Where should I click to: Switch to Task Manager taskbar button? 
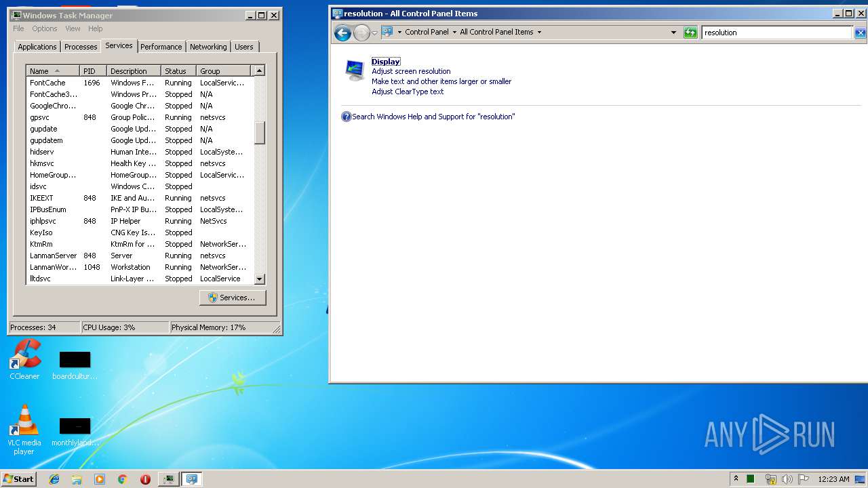(168, 479)
